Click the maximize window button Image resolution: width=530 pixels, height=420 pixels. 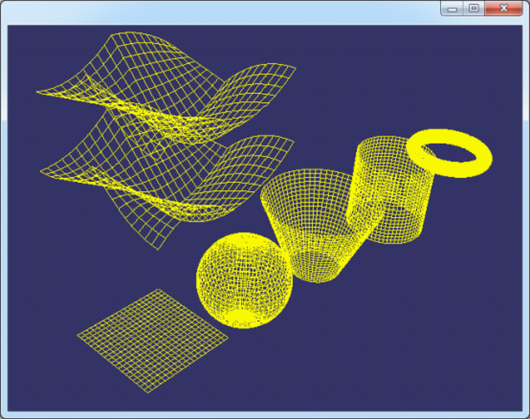[x=474, y=9]
